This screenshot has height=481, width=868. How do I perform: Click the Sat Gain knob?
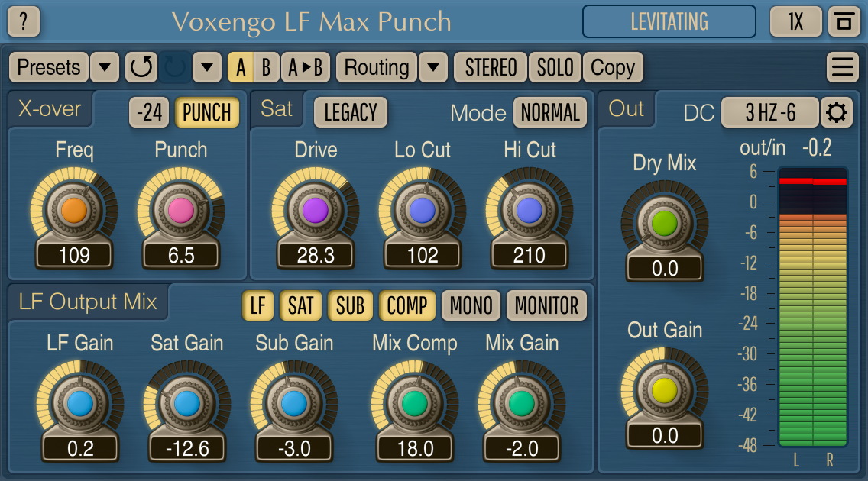point(187,404)
